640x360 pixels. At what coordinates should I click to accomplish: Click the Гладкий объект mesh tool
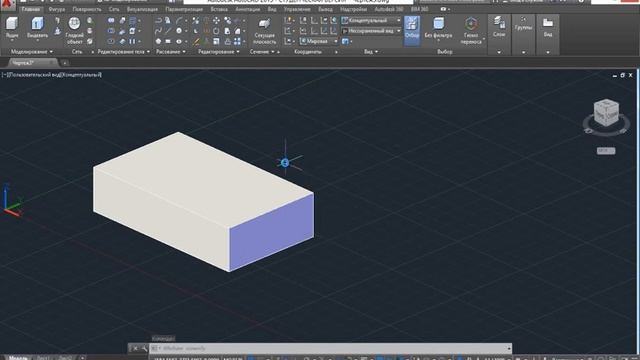(x=74, y=30)
